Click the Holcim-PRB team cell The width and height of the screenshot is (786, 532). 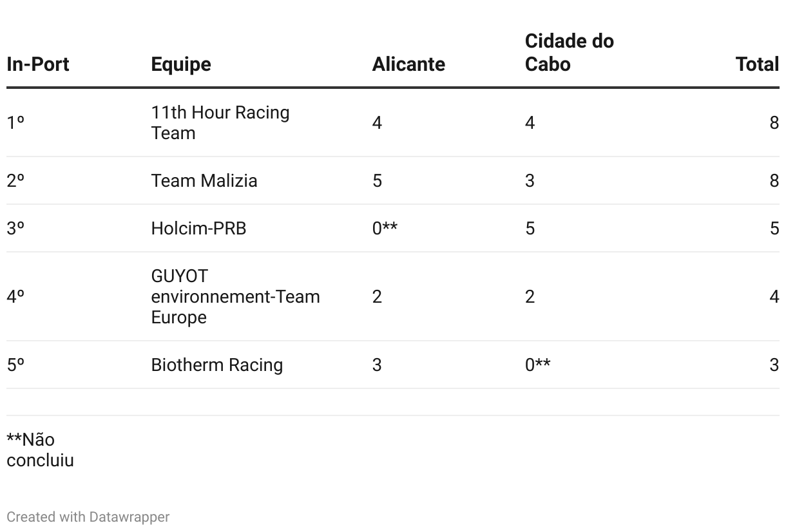pos(198,228)
